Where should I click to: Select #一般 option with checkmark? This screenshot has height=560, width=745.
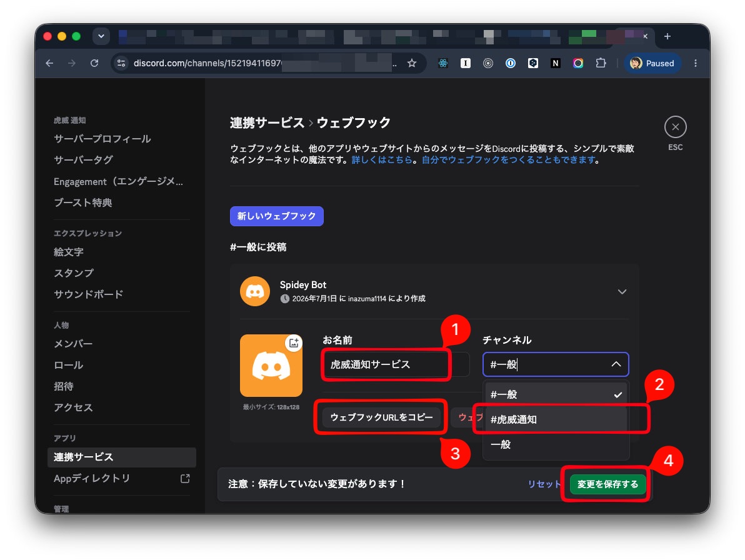click(x=556, y=395)
